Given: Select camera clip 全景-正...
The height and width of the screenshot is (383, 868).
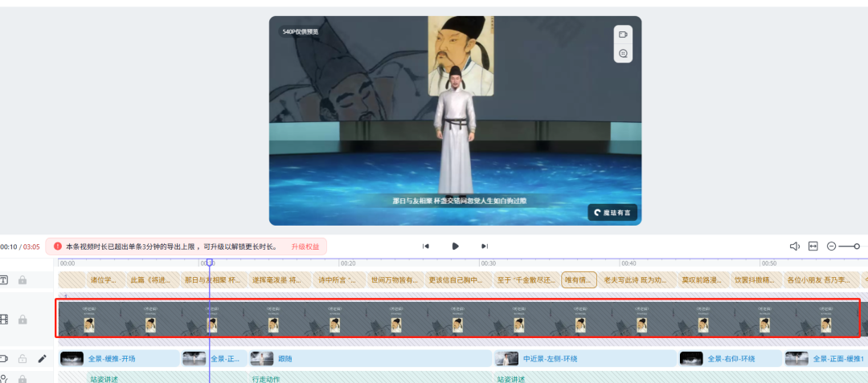Looking at the screenshot, I should 215,359.
